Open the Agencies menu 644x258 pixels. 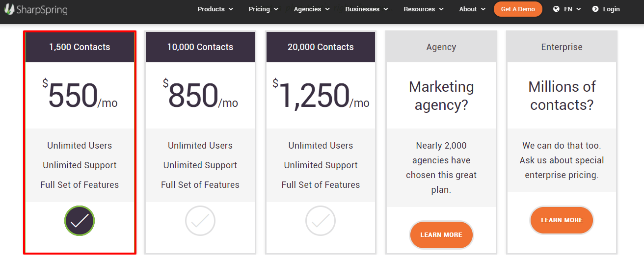tap(312, 9)
